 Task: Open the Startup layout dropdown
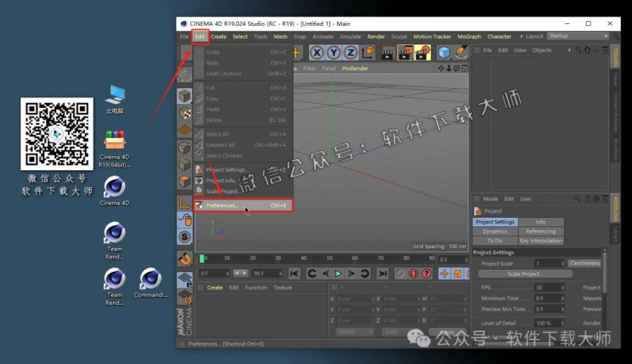(x=578, y=36)
